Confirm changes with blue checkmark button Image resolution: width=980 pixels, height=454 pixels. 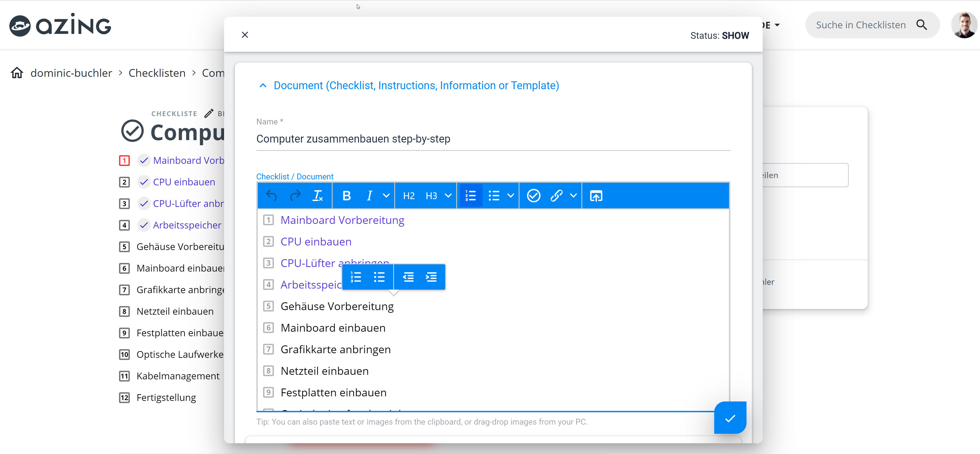(x=730, y=418)
